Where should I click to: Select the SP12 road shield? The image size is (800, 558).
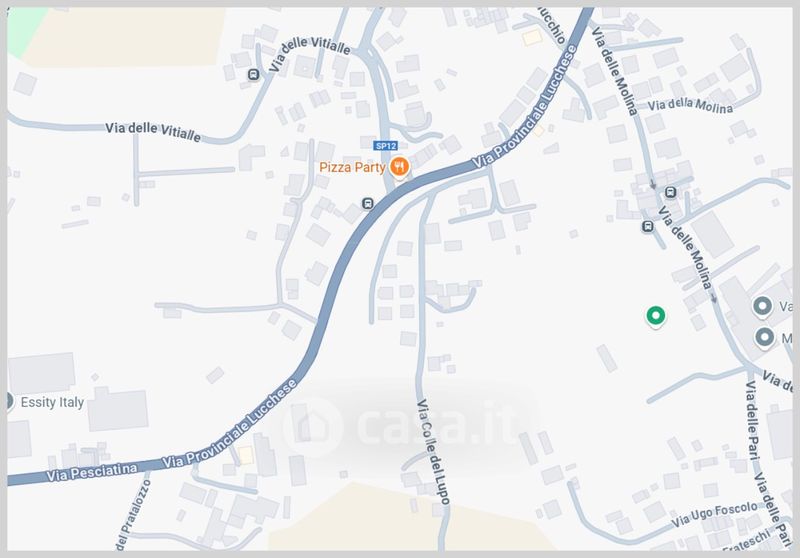[385, 146]
